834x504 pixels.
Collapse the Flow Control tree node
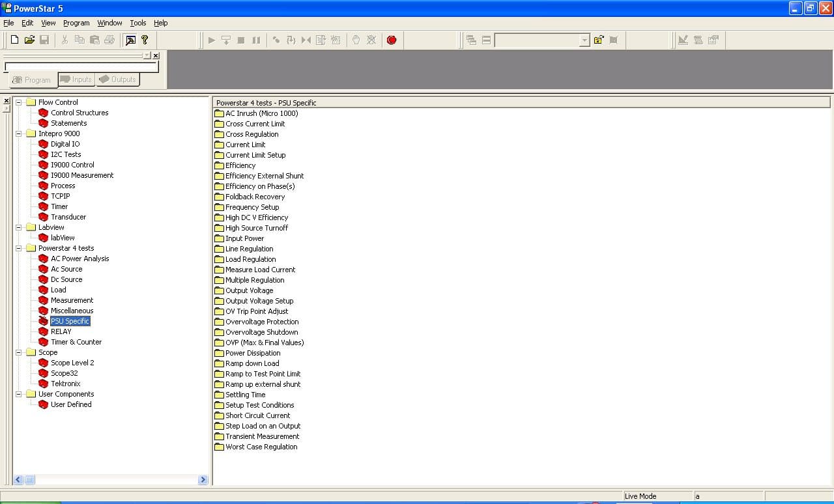click(x=19, y=102)
